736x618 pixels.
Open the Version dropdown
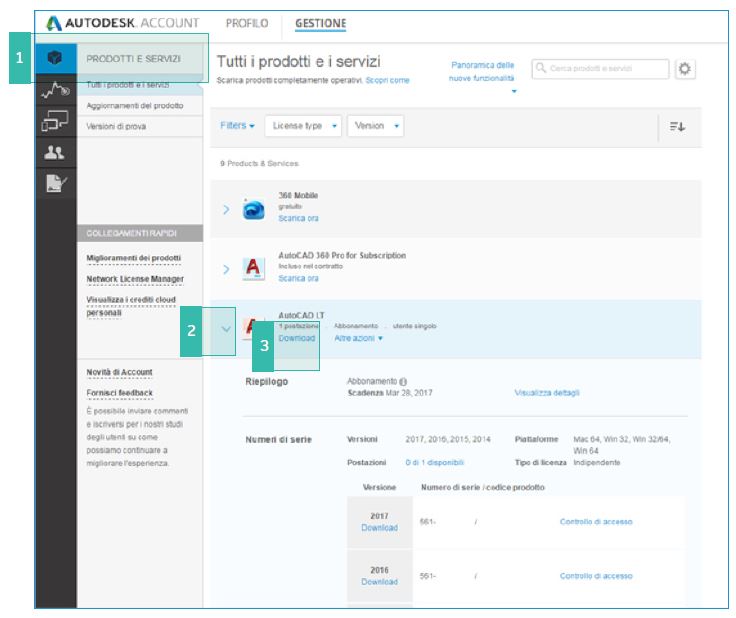coord(376,126)
